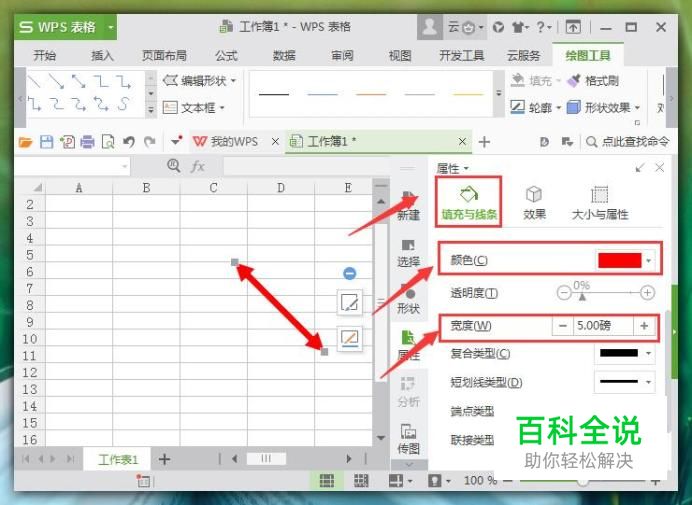This screenshot has height=505, width=692.
Task: Select the 效果 properties tab
Action: [534, 202]
